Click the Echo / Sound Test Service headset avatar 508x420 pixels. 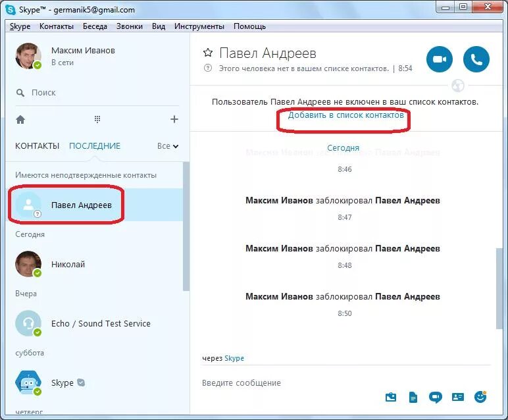pyautogui.click(x=28, y=323)
